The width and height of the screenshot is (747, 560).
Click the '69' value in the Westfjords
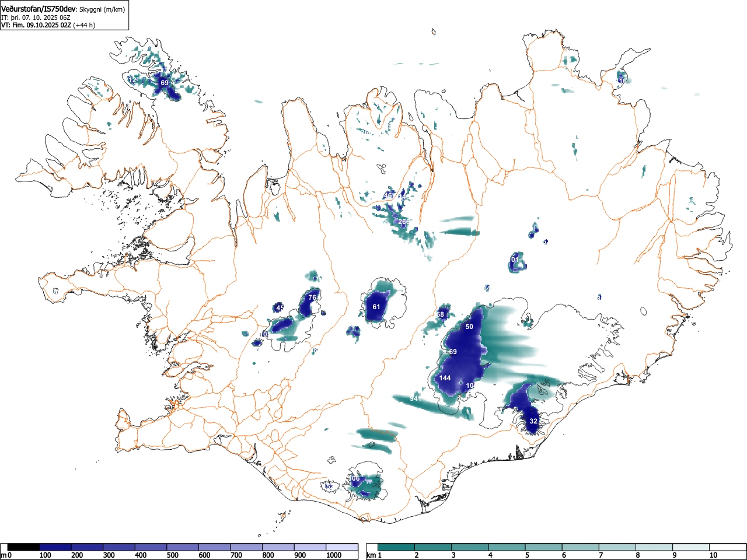tap(165, 83)
